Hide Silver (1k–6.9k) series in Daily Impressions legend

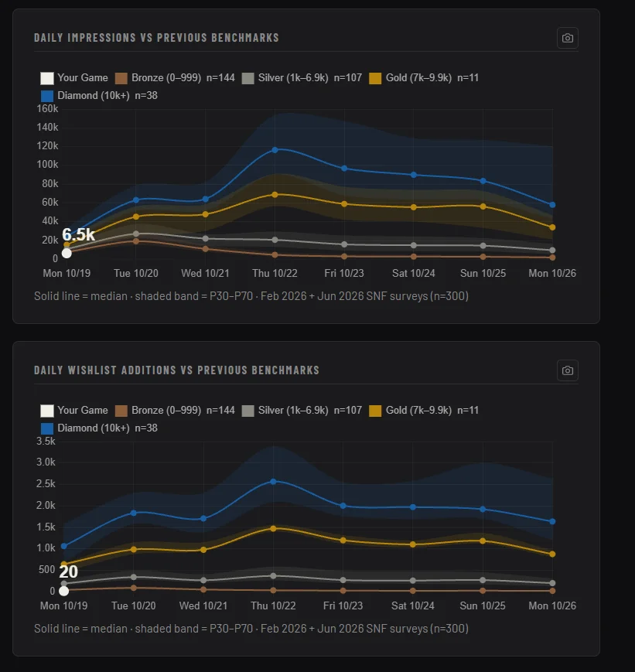(302, 78)
